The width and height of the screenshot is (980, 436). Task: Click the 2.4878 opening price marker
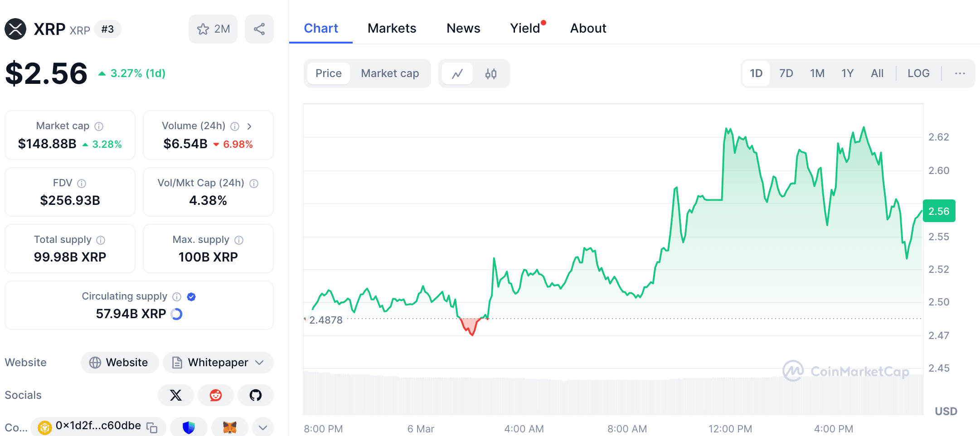[325, 320]
